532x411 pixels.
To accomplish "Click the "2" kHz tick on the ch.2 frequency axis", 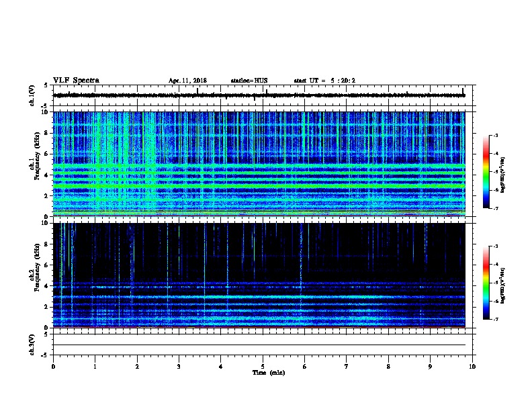I will (x=47, y=307).
